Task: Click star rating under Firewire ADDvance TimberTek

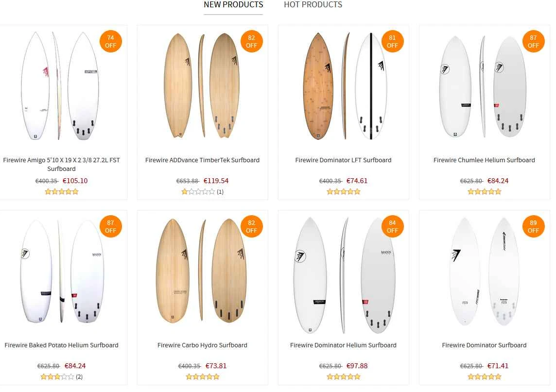Action: [198, 192]
